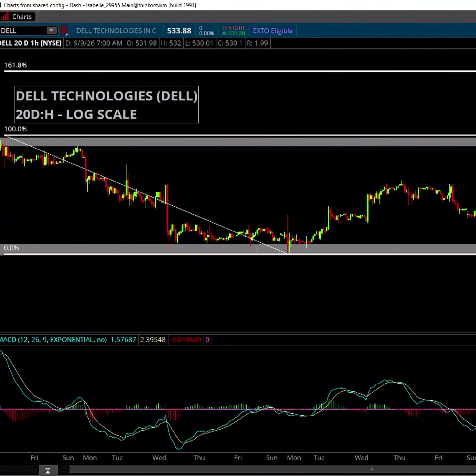Click the bid quote B: 530.01
This screenshot has height=476, width=476.
233,28
